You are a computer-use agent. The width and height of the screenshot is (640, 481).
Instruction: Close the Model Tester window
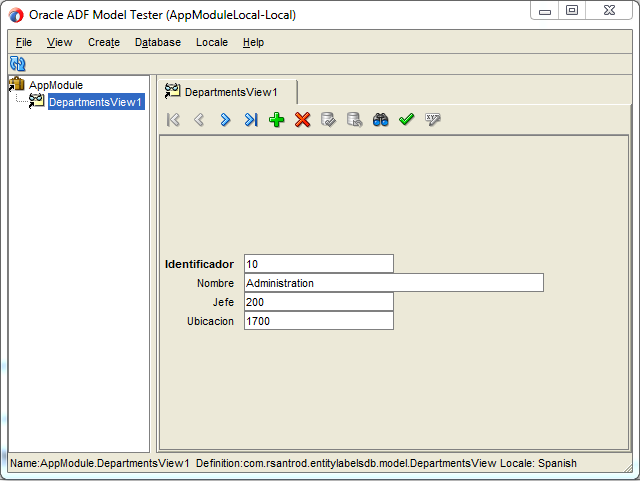(609, 10)
